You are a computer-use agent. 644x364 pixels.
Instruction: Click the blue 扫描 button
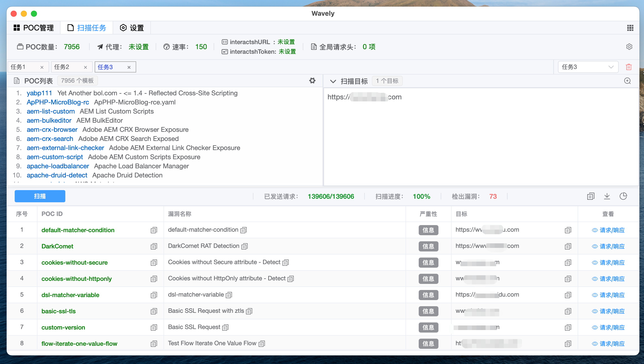[40, 196]
